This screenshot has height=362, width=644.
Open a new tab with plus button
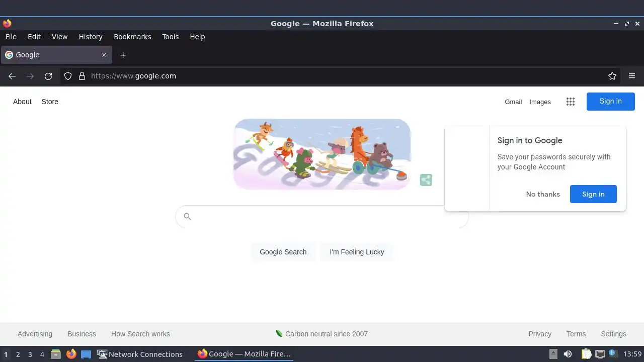point(123,55)
